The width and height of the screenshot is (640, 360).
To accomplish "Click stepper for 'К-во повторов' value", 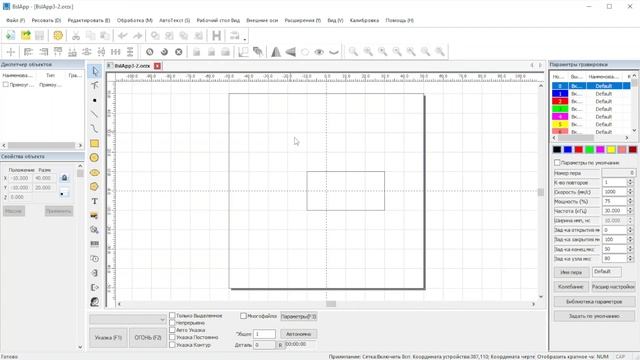I will (630, 182).
